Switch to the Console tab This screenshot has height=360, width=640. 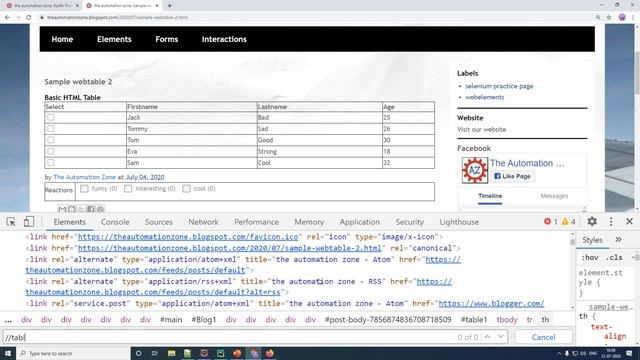[115, 222]
